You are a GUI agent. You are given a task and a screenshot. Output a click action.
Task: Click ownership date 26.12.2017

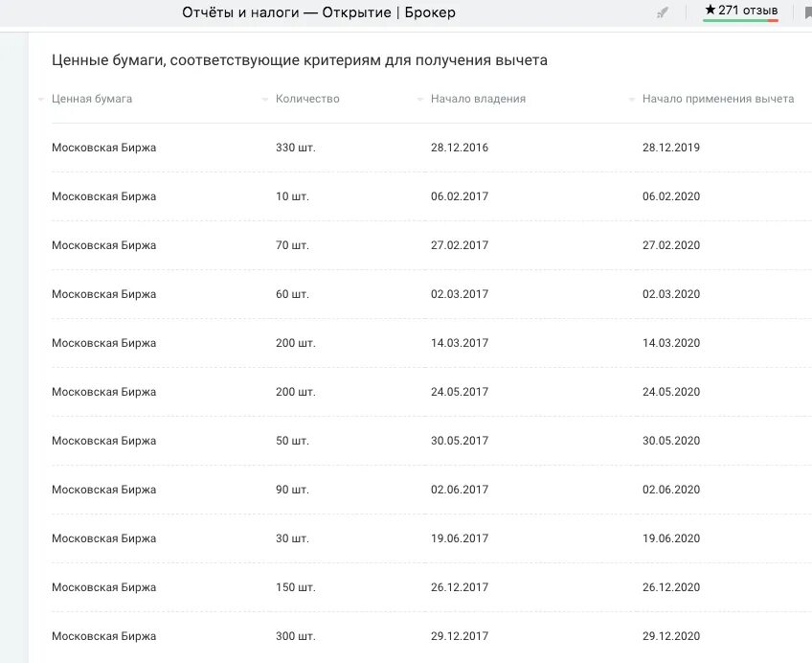[460, 587]
